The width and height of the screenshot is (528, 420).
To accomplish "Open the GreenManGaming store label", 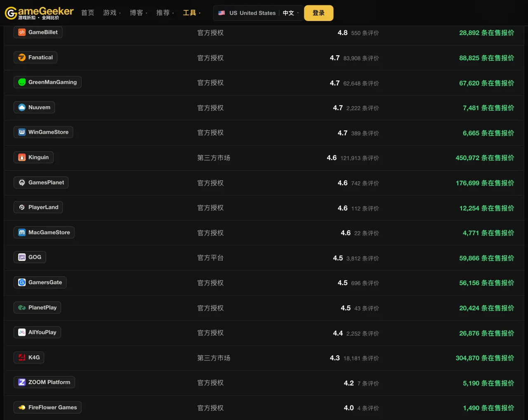I will pyautogui.click(x=47, y=82).
